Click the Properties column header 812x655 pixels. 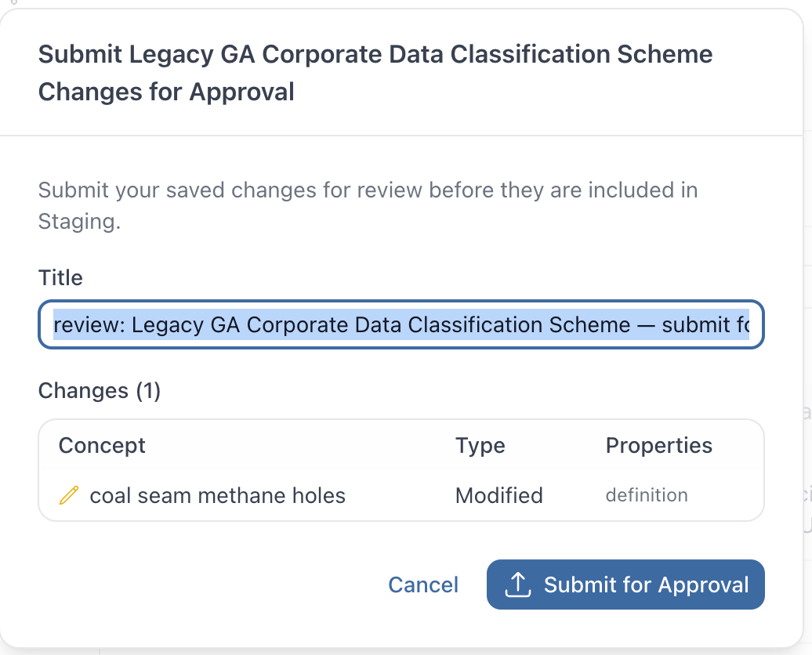(x=659, y=445)
